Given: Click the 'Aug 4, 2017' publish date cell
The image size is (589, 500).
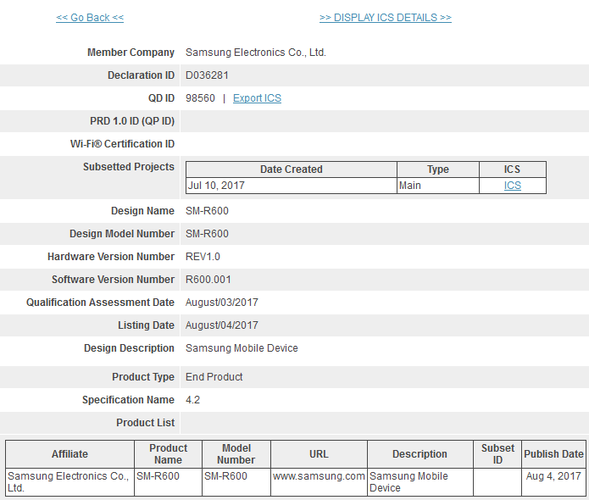Looking at the screenshot, I should click(x=553, y=482).
